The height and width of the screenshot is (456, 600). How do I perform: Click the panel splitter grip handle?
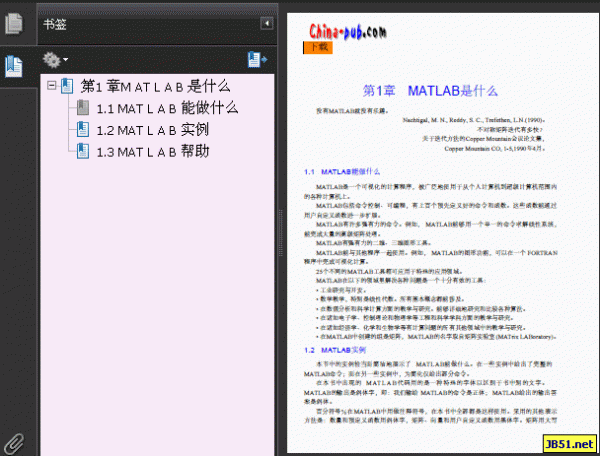coord(280,233)
